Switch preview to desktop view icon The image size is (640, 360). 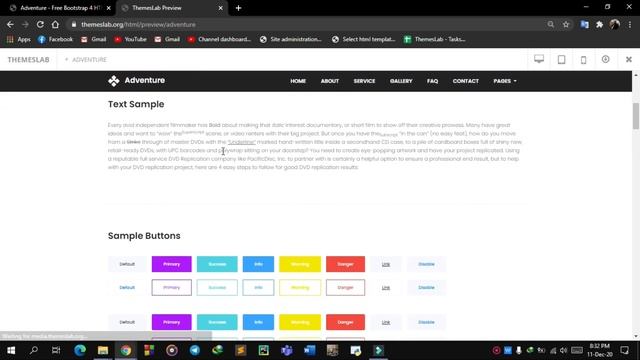tap(539, 59)
